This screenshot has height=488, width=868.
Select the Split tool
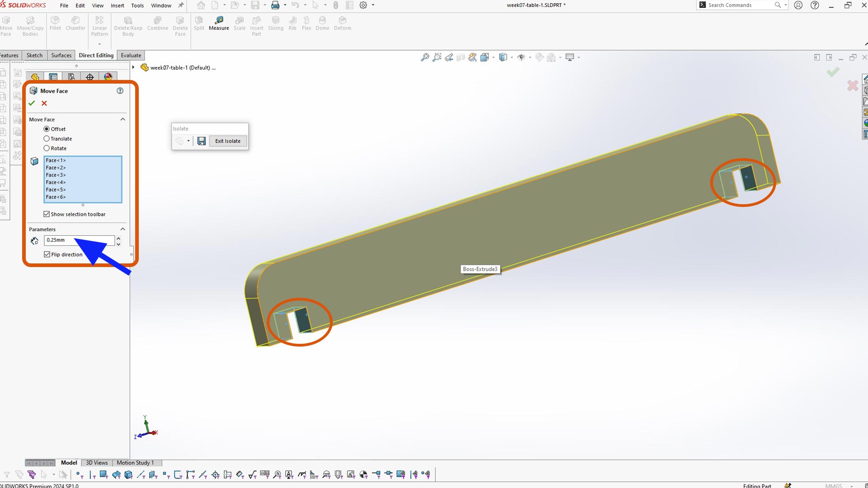(x=199, y=23)
